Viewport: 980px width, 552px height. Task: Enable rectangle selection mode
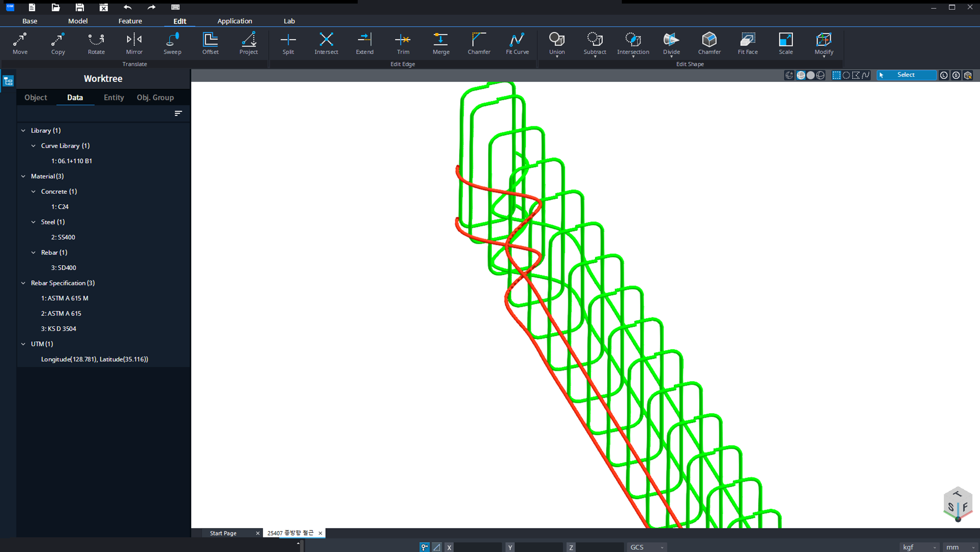836,75
